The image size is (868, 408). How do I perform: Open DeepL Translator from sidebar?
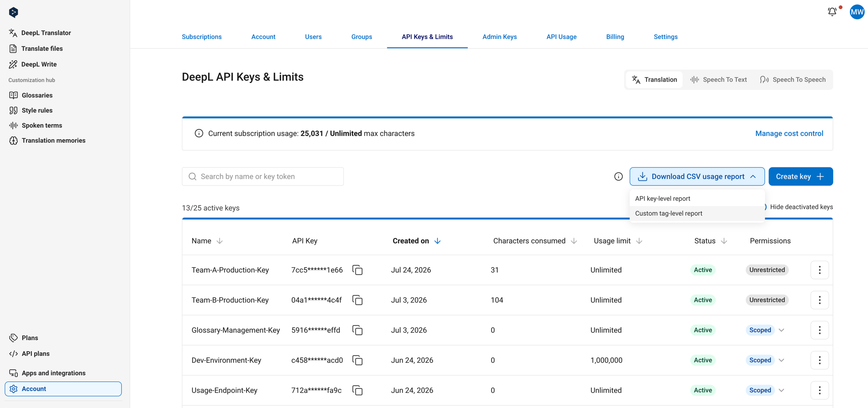[x=39, y=33]
